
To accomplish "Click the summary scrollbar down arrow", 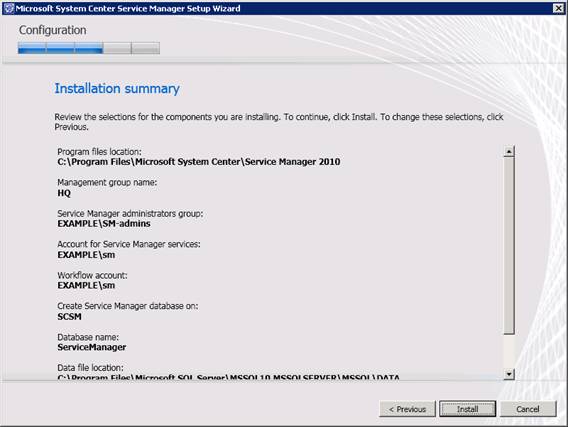I will pos(509,374).
